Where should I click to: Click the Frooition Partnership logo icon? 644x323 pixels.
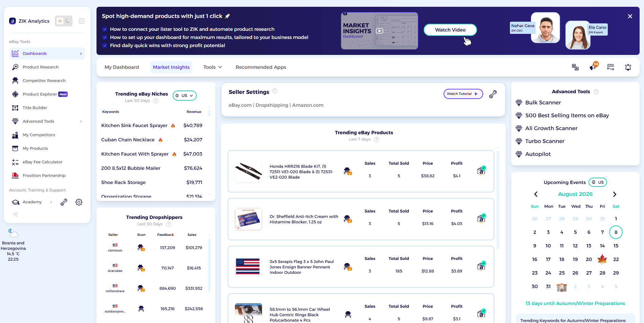pyautogui.click(x=15, y=176)
